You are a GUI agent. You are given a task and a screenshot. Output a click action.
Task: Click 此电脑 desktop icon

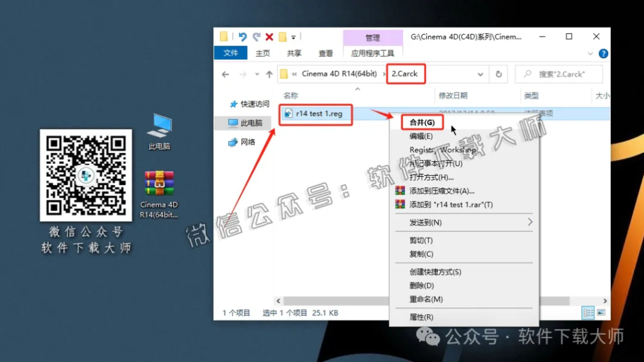click(x=159, y=132)
